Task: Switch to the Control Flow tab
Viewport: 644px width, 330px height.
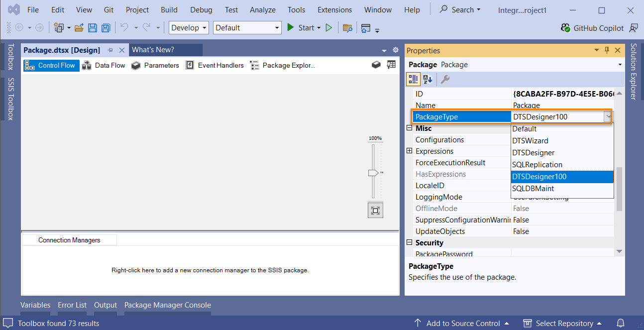Action: click(x=51, y=65)
